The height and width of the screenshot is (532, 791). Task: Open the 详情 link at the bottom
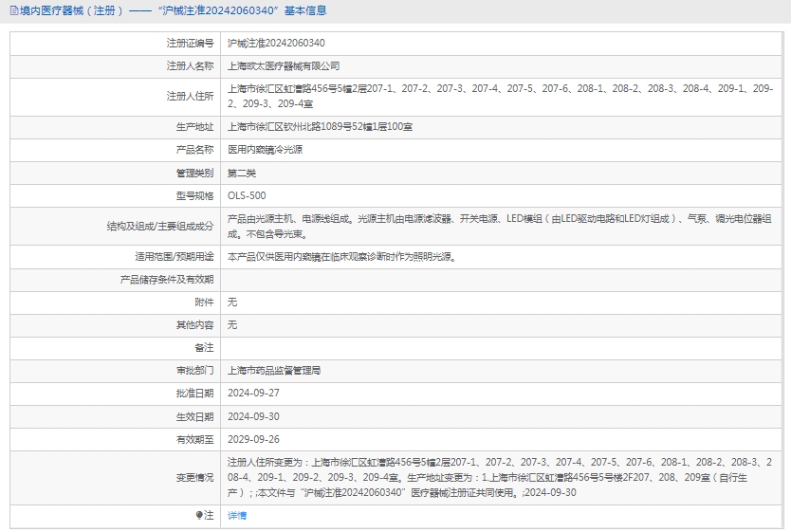coord(237,515)
